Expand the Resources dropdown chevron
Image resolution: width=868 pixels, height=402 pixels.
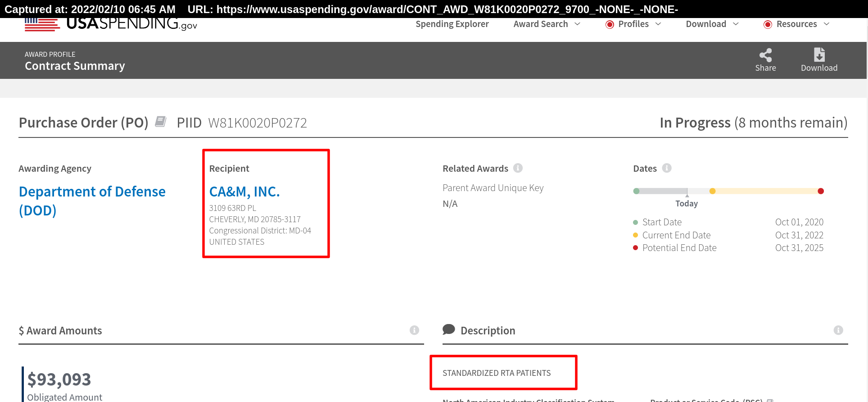coord(827,24)
